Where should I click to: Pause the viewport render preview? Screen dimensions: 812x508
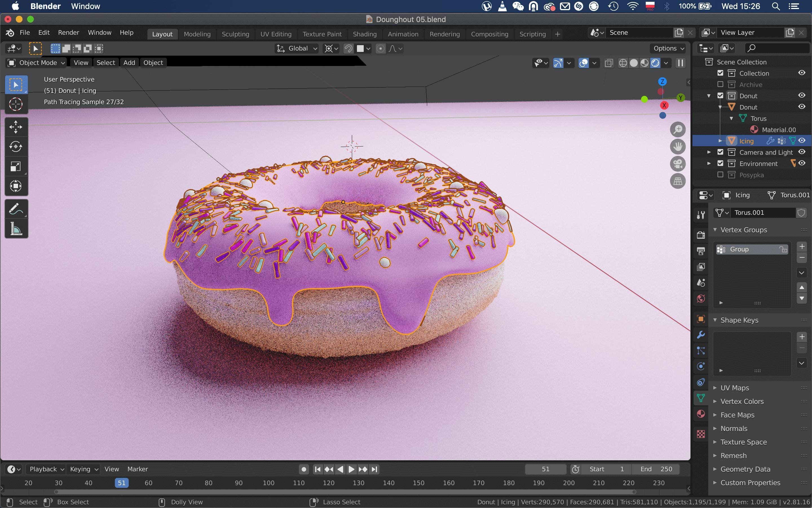click(x=680, y=63)
